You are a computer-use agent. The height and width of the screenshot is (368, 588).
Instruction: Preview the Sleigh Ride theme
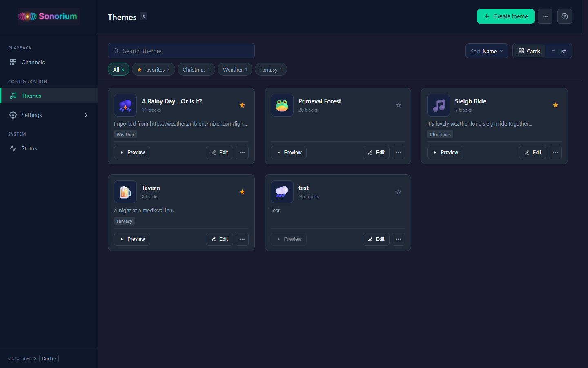tap(445, 153)
